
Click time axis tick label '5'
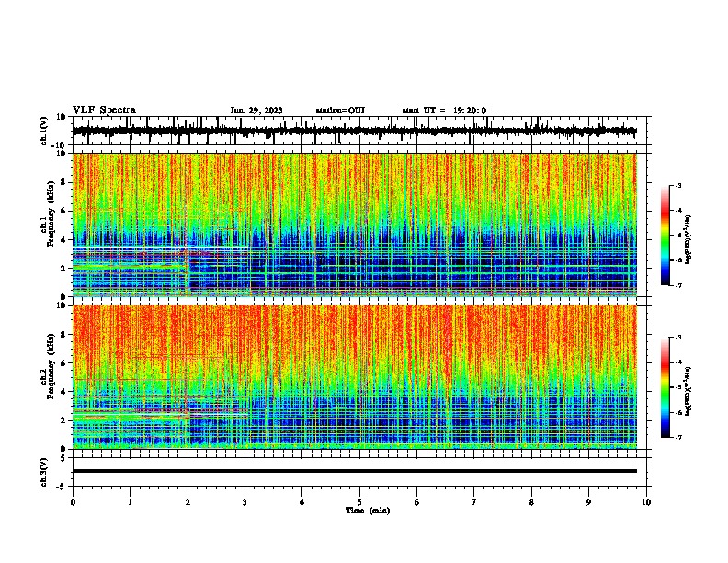(x=359, y=502)
